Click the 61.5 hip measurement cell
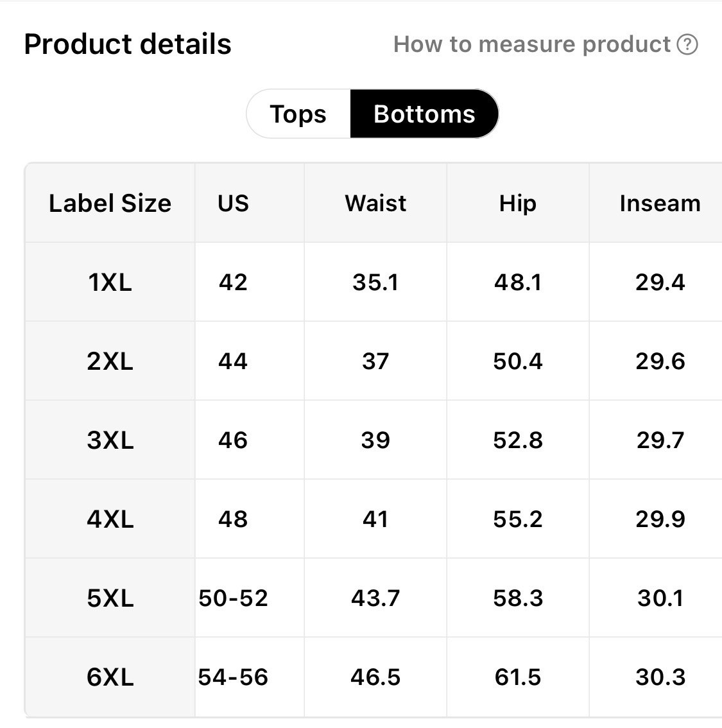722x728 pixels. pos(518,677)
